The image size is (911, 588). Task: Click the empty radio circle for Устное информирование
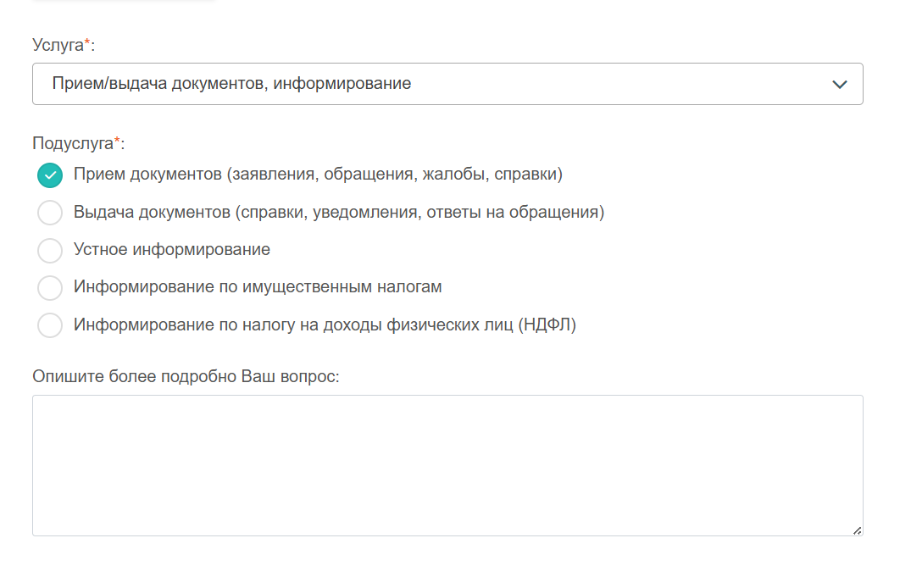pyautogui.click(x=49, y=250)
